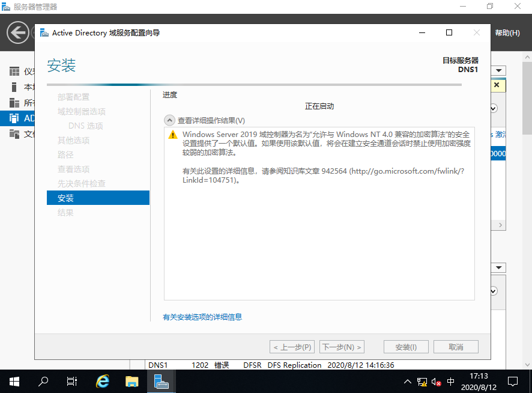532x393 pixels.
Task: Select the 部署配置 wizard step
Action: point(73,97)
